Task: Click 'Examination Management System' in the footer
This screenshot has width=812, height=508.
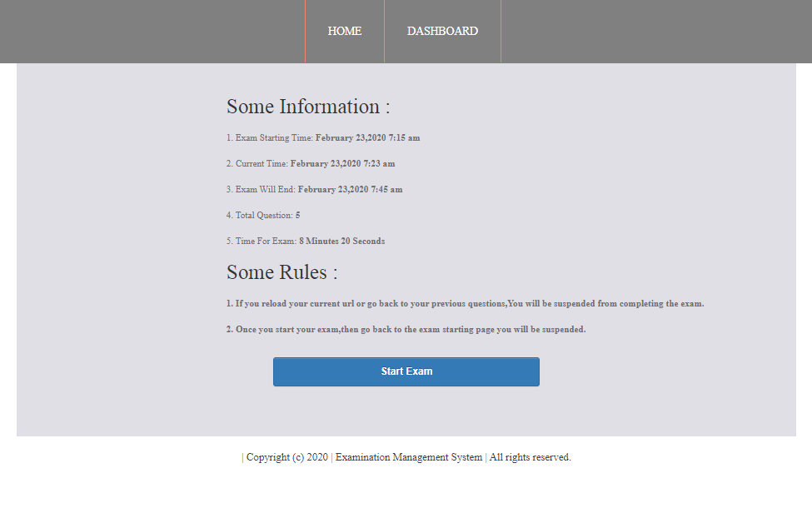Action: tap(408, 457)
